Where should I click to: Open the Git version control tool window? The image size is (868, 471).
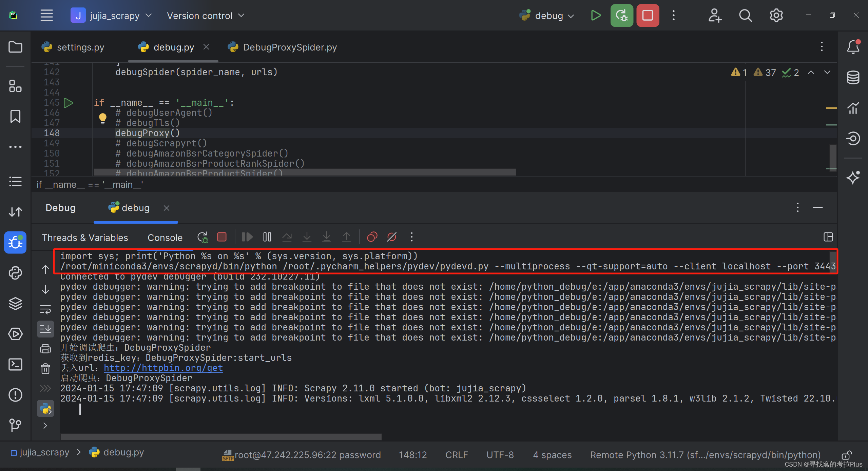(x=15, y=425)
